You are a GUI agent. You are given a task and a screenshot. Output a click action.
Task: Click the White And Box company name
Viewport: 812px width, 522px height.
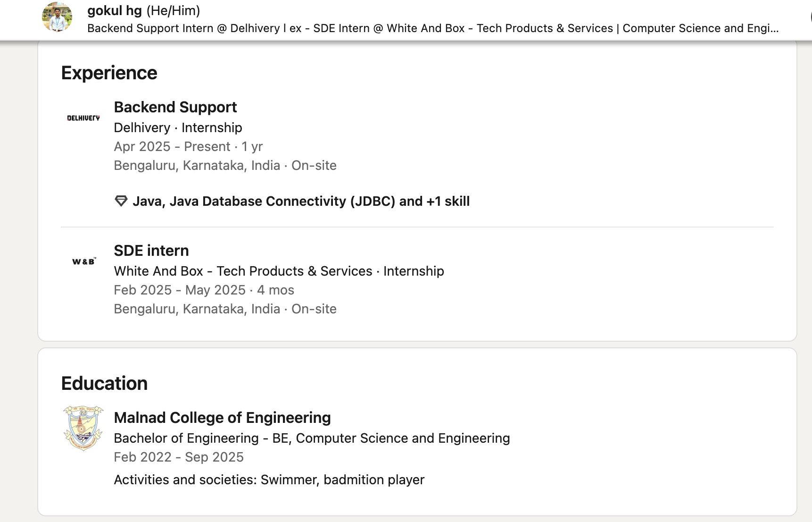242,271
